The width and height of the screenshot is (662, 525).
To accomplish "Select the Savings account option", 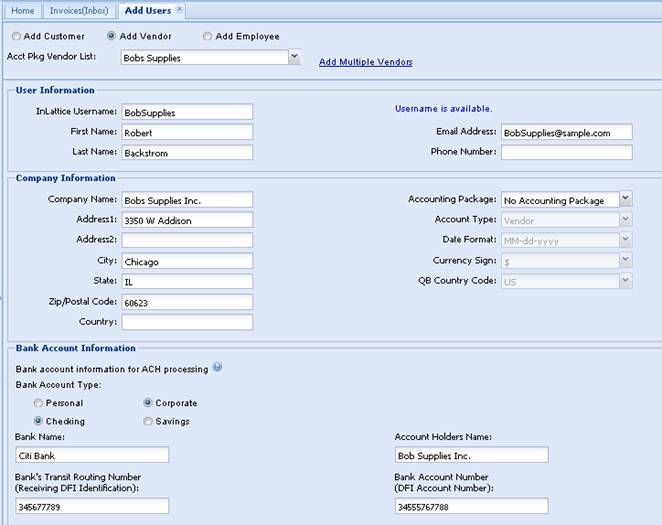I will click(x=148, y=421).
